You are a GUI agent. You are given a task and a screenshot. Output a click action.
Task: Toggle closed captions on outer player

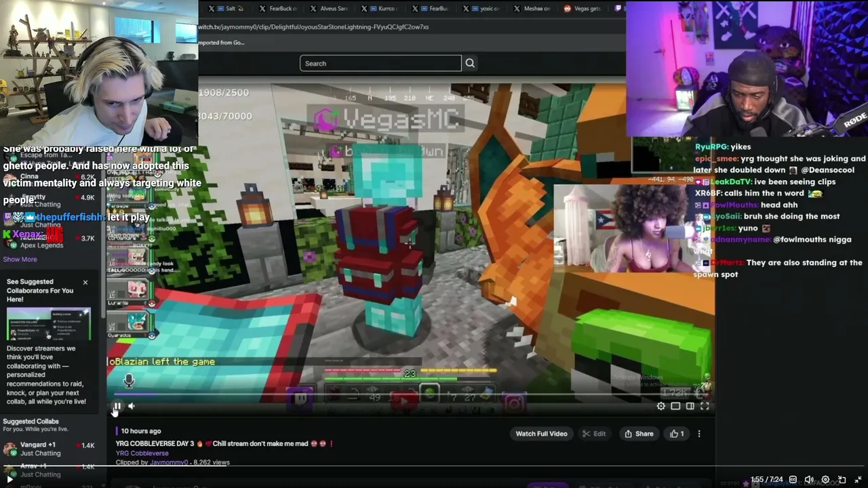[x=793, y=479]
